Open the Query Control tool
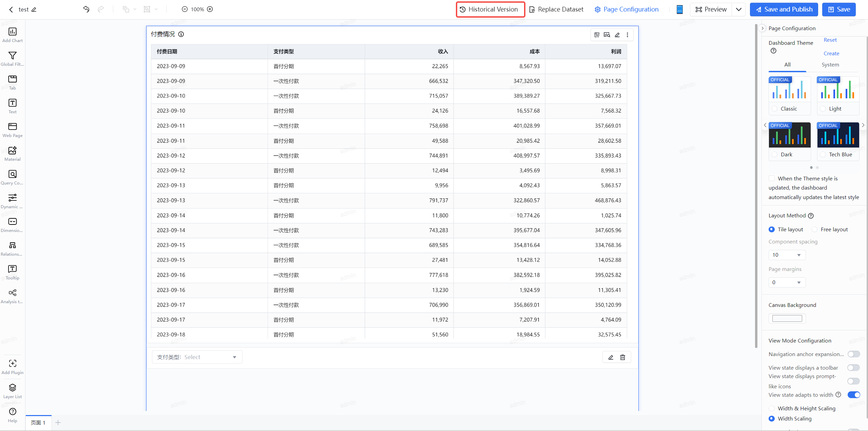 tap(13, 178)
